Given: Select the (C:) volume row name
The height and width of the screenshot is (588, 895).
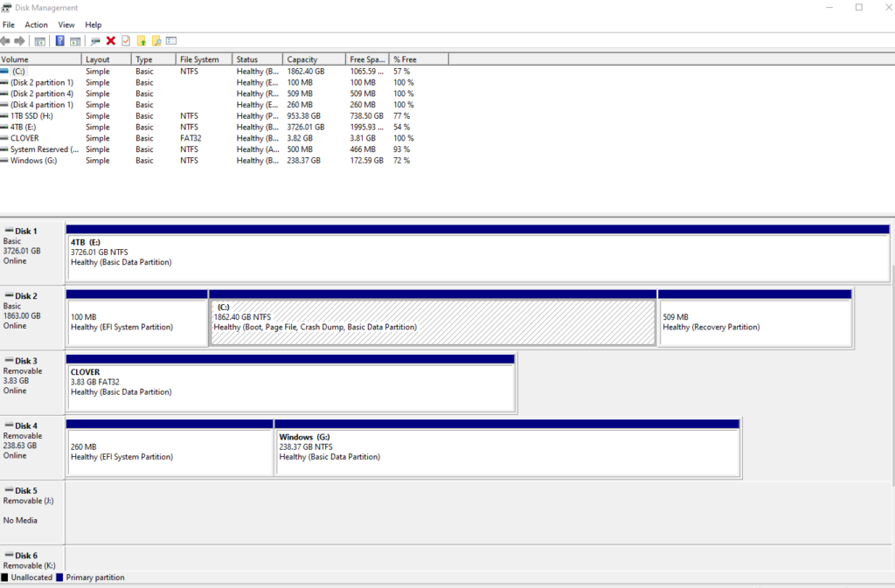Looking at the screenshot, I should 19,72.
